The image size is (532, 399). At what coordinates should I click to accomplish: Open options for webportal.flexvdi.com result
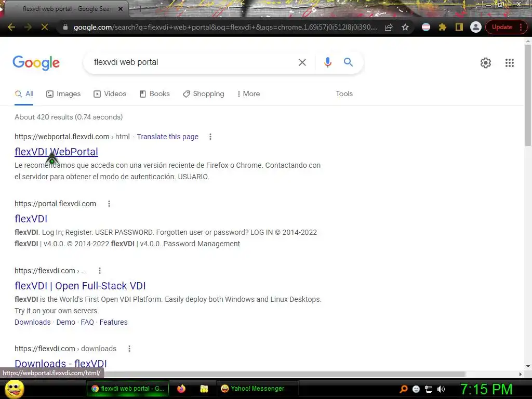[210, 137]
